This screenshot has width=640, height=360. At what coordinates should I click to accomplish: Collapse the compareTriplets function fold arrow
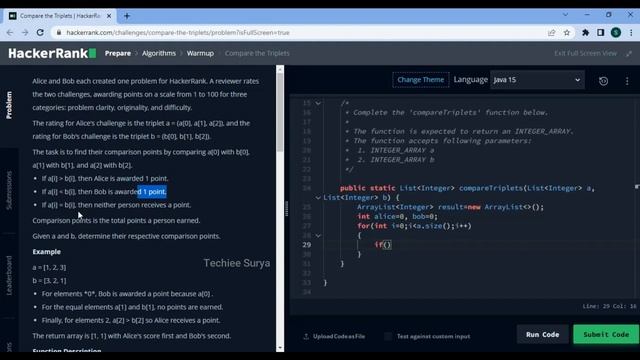click(318, 198)
